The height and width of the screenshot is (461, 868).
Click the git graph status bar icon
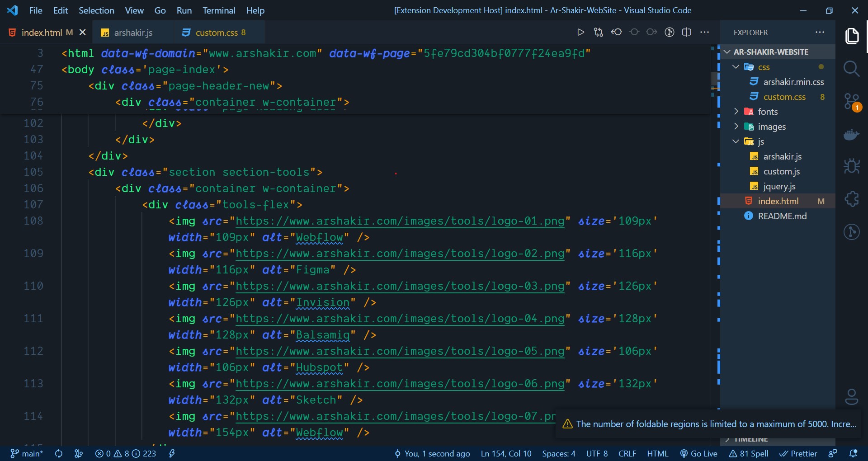[x=79, y=453]
